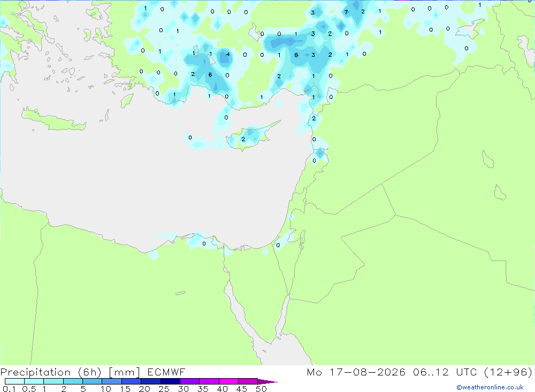Click the '25' legend scale label
This screenshot has height=392, width=535.
coord(164,389)
